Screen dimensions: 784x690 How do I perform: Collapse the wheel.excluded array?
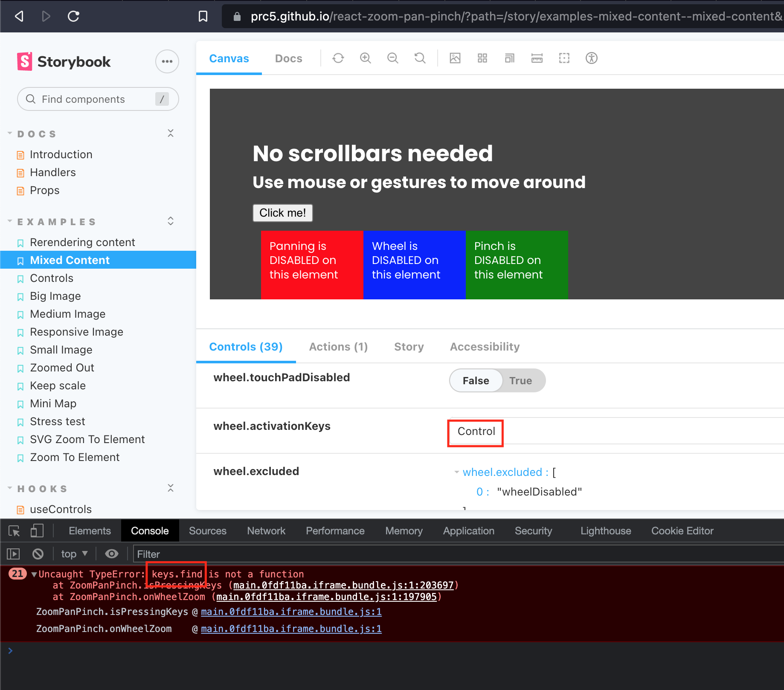[456, 472]
